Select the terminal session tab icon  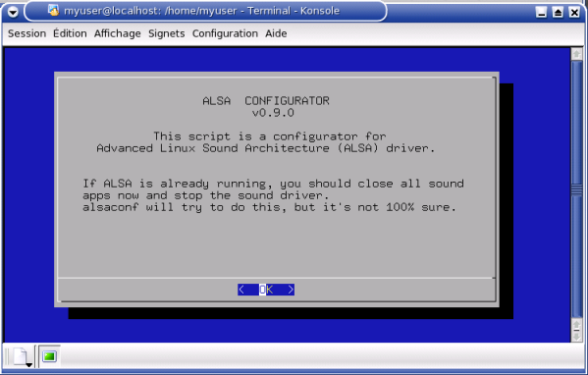coord(49,356)
